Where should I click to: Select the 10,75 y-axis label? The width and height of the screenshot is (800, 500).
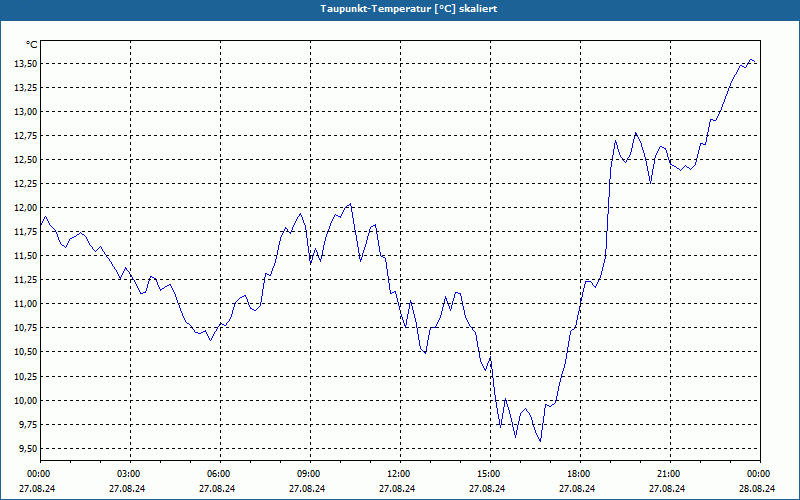pyautogui.click(x=27, y=328)
